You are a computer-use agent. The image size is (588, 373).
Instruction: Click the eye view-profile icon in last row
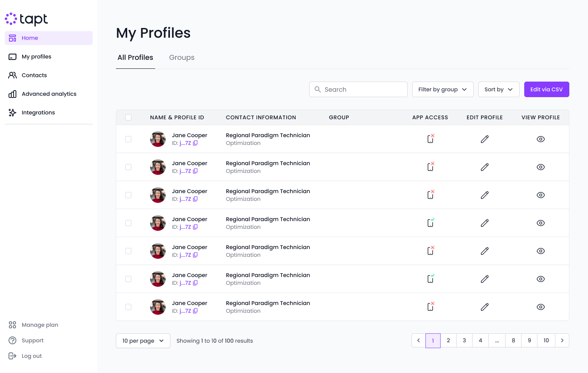pos(541,307)
